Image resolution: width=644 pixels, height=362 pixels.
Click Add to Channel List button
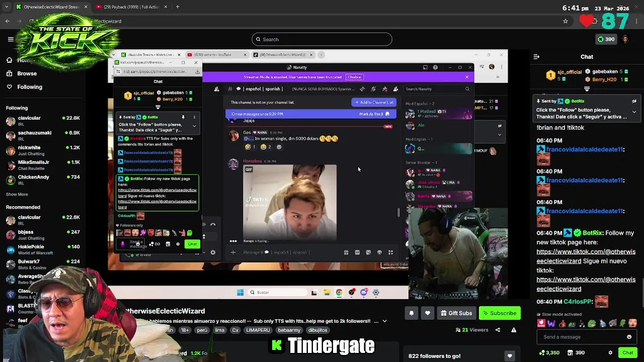(374, 102)
